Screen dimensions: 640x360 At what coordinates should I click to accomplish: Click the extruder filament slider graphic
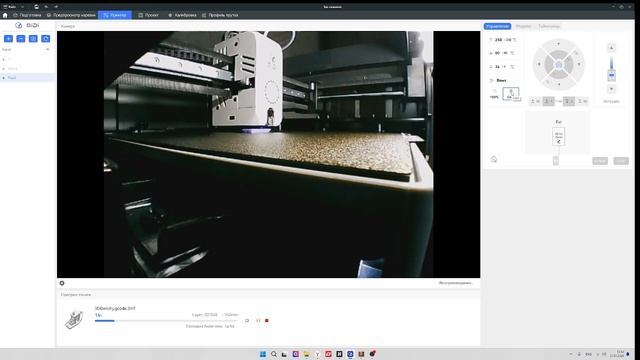tap(611, 68)
